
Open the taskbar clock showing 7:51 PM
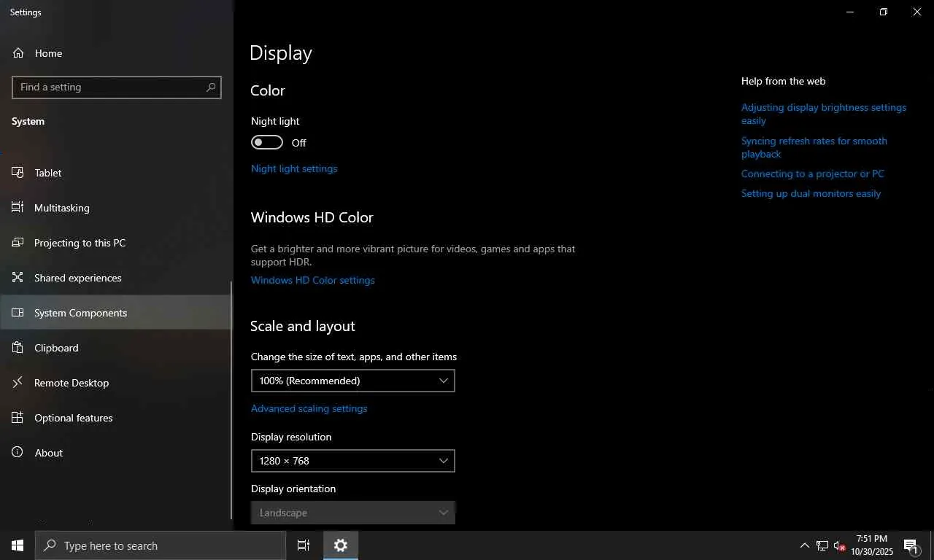[x=872, y=545]
